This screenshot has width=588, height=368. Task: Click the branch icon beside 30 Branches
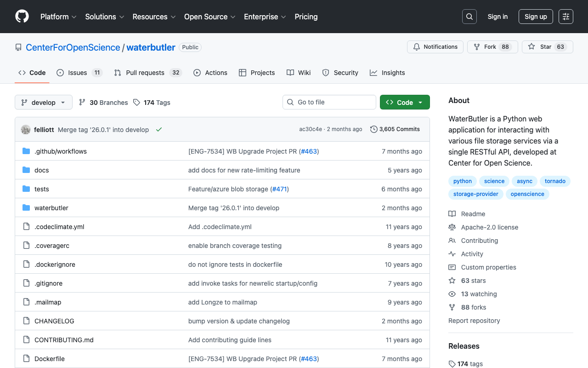tap(82, 102)
